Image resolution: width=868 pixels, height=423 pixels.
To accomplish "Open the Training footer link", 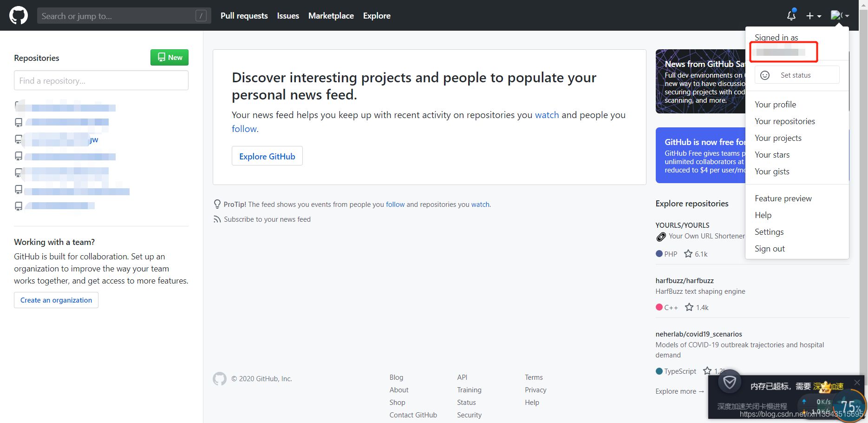I will 469,390.
